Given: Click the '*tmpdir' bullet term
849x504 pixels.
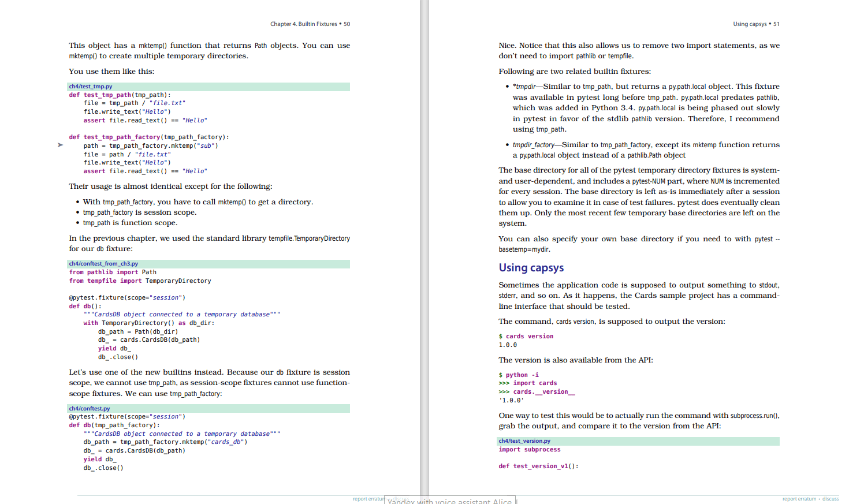Looking at the screenshot, I should click(x=524, y=87).
